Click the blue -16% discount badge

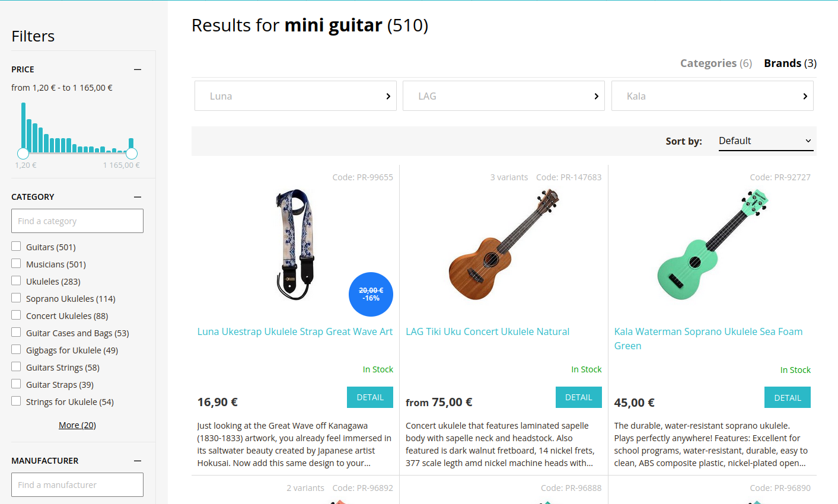click(x=371, y=294)
